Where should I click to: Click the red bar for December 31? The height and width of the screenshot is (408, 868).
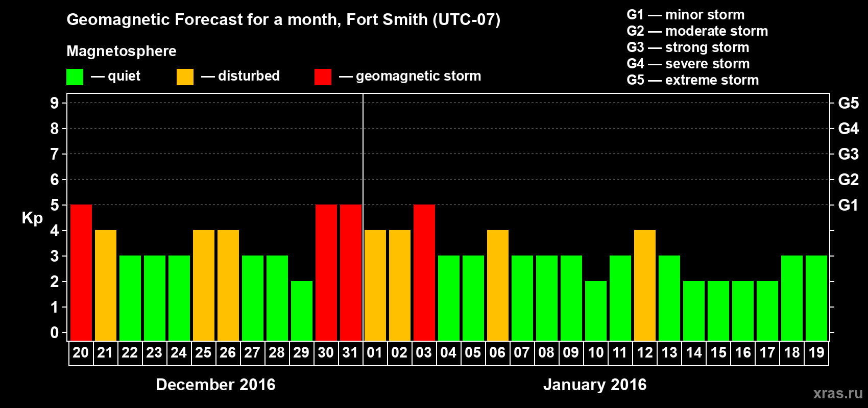pos(351,272)
